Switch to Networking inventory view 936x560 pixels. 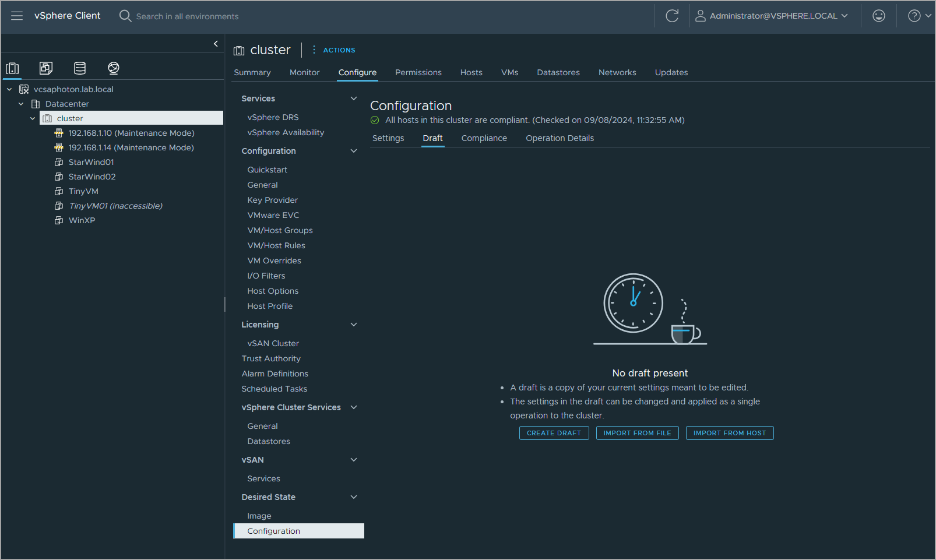tap(114, 68)
